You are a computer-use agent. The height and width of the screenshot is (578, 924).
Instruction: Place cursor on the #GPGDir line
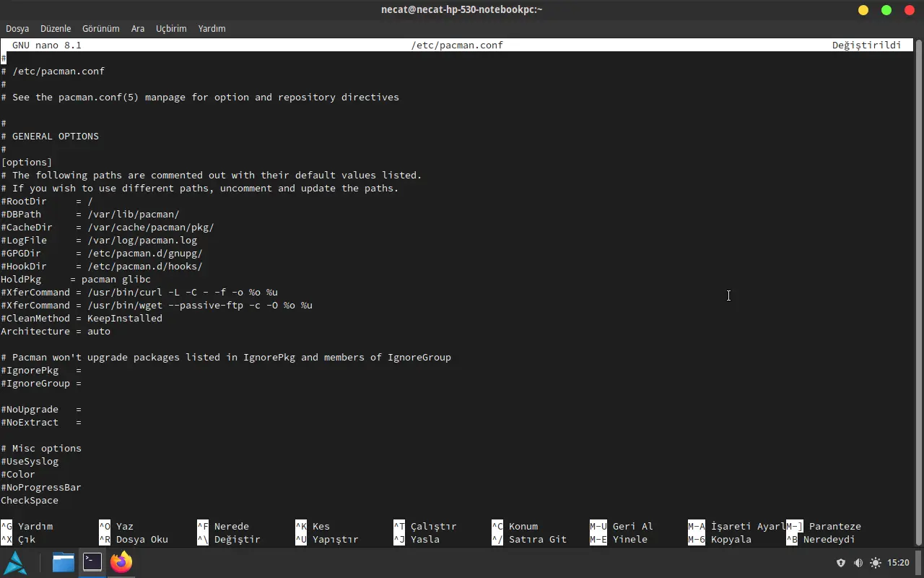point(102,253)
